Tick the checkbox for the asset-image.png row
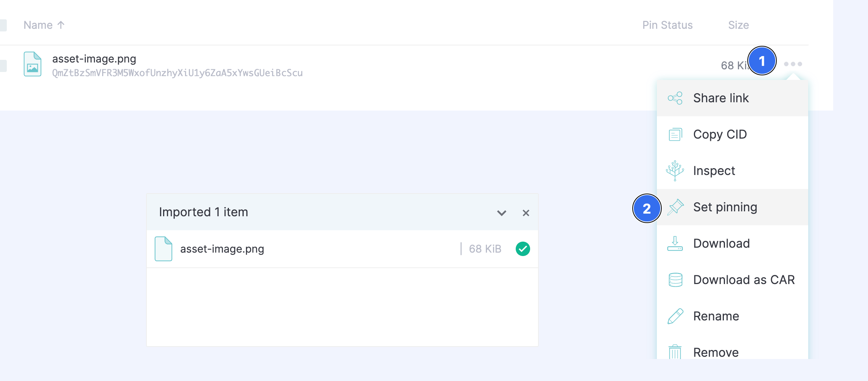Viewport: 868px width, 381px height. 3,66
